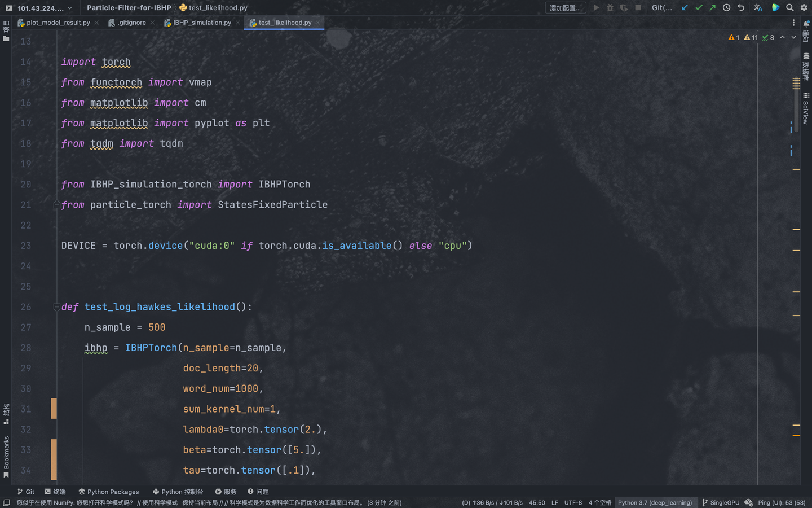Click 使用科学模式 link in status message
812x508 pixels.
160,502
